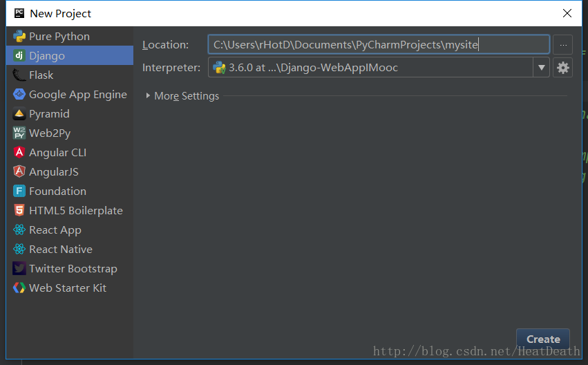588x365 pixels.
Task: Choose Flask project type
Action: (x=70, y=75)
